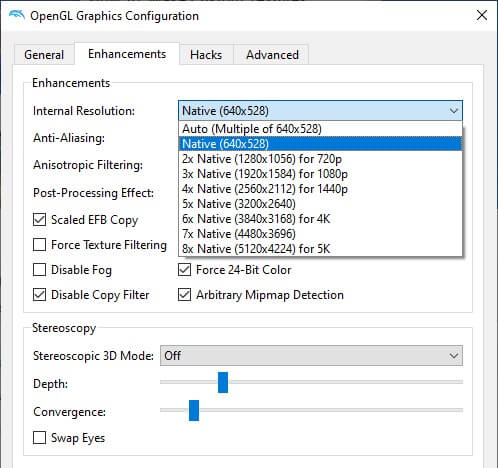Go to the Advanced tab
The width and height of the screenshot is (498, 468).
coord(272,54)
